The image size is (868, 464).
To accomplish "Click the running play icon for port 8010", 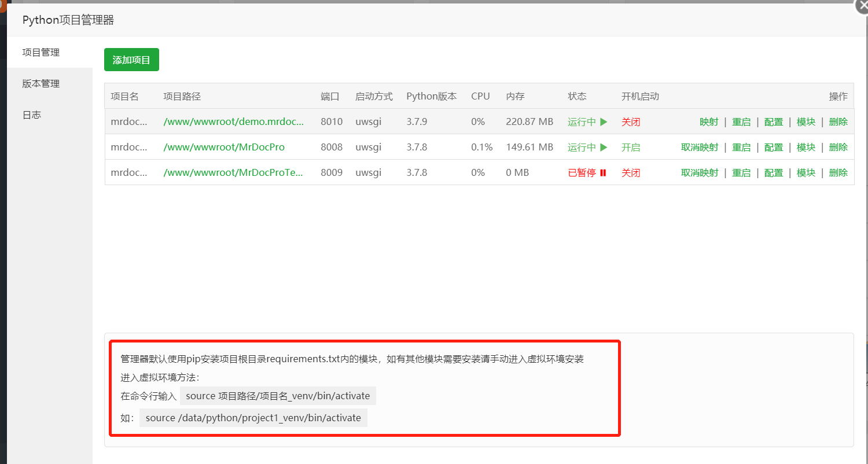I will coord(604,122).
